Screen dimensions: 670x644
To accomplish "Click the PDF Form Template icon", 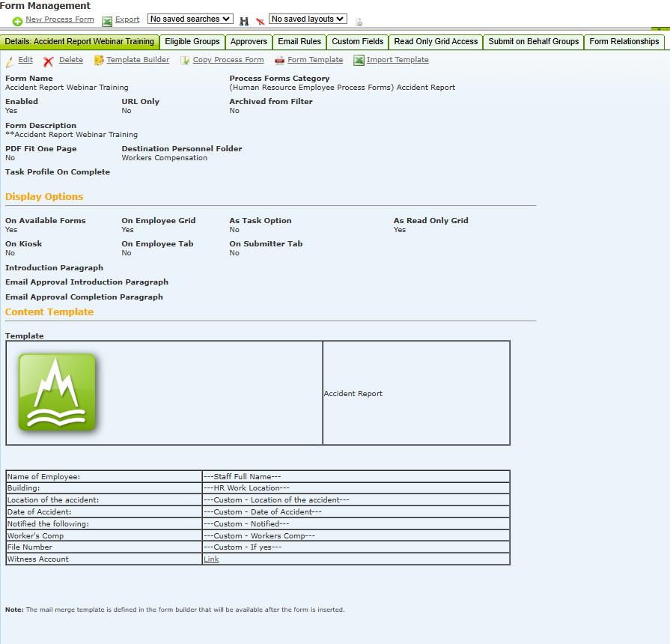I will [279, 60].
